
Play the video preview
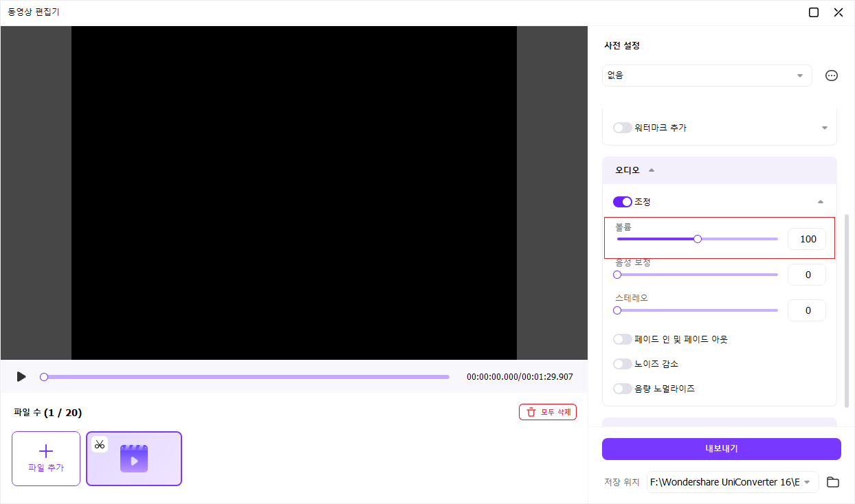point(21,377)
